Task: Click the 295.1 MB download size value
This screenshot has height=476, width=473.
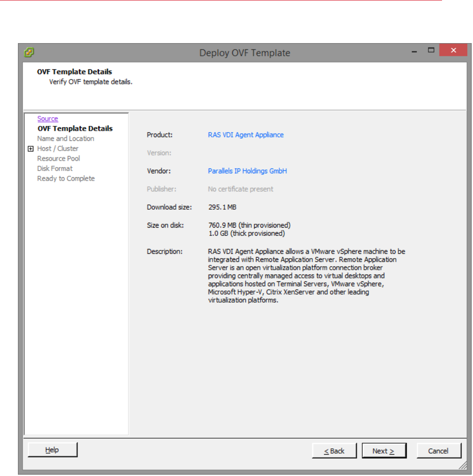Action: coord(222,207)
